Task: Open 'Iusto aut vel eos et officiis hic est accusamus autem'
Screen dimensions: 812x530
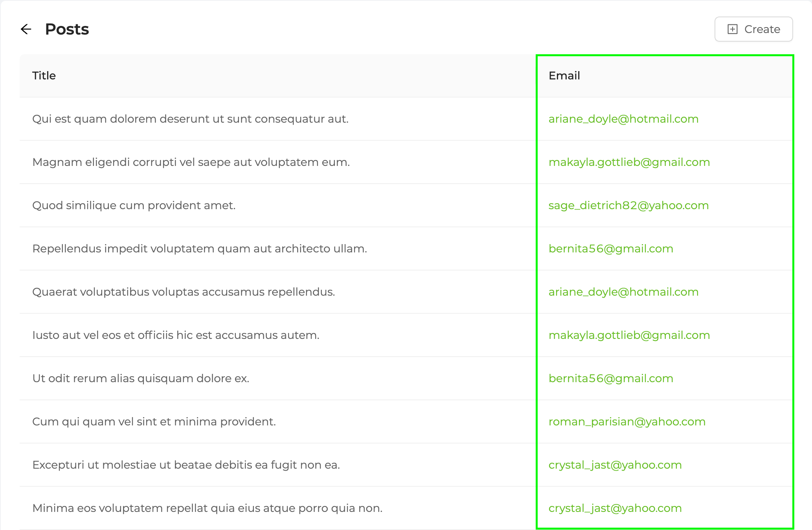Action: 176,335
